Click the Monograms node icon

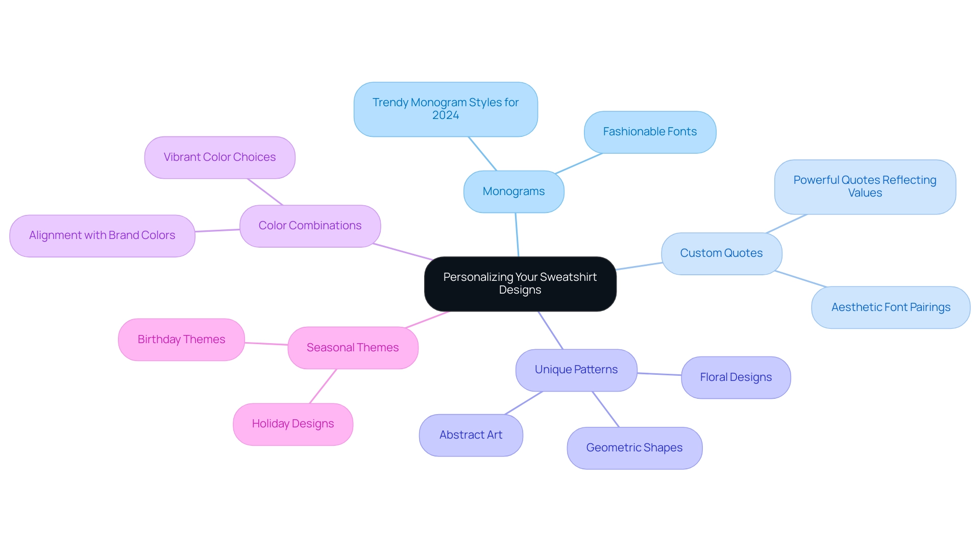(518, 191)
